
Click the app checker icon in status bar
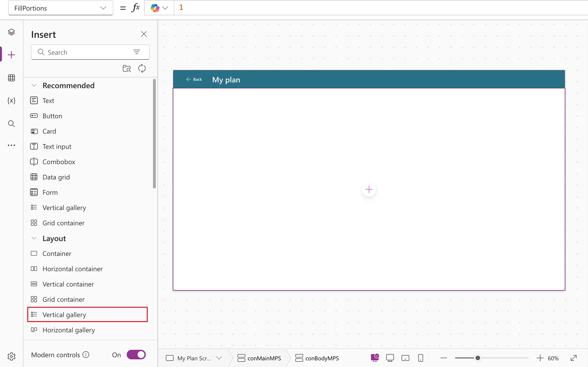(x=375, y=358)
